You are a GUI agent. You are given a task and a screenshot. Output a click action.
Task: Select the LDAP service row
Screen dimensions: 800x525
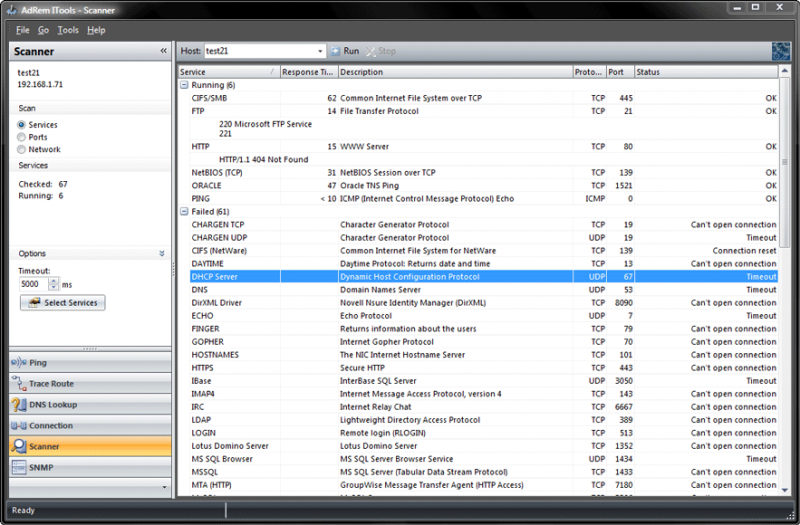484,419
